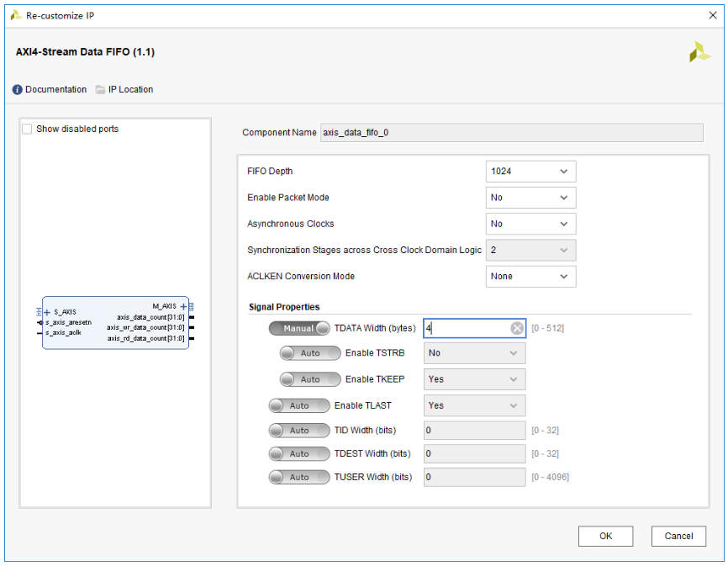Expand the S_AXIS interface plus icon
Viewport: 728px width, 566px height.
pos(47,312)
